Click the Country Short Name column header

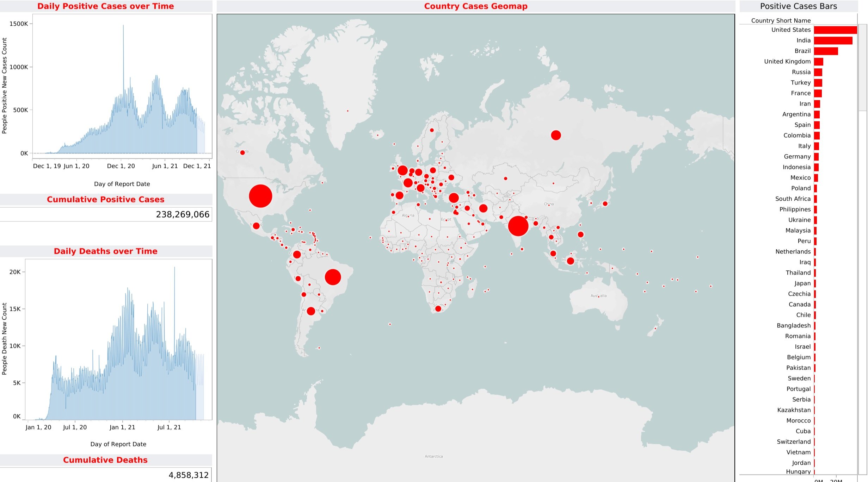coord(781,20)
